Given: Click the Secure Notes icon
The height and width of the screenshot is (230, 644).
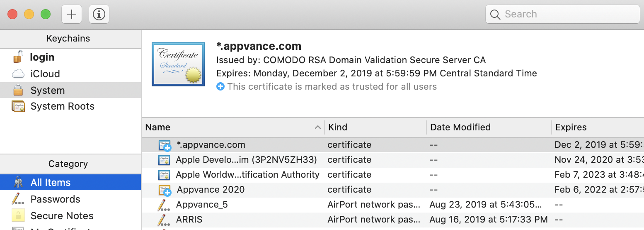Looking at the screenshot, I should pos(18,215).
